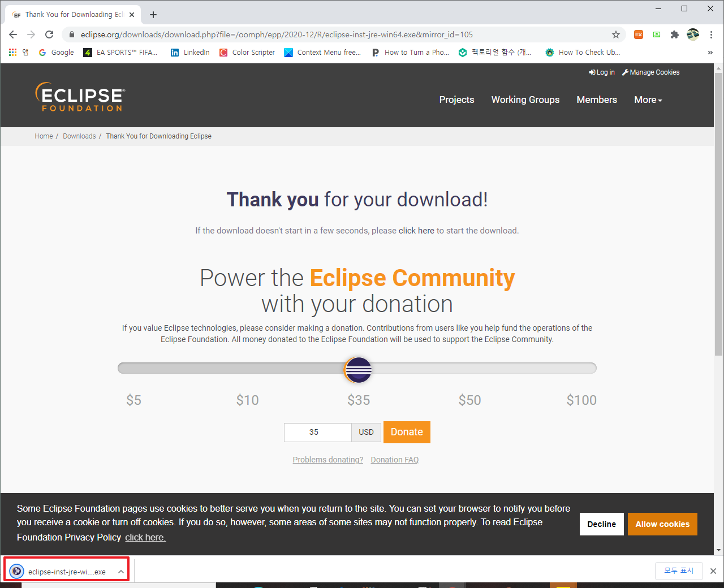The image size is (724, 588).
Task: Click the Show all downloads button
Action: pyautogui.click(x=679, y=571)
